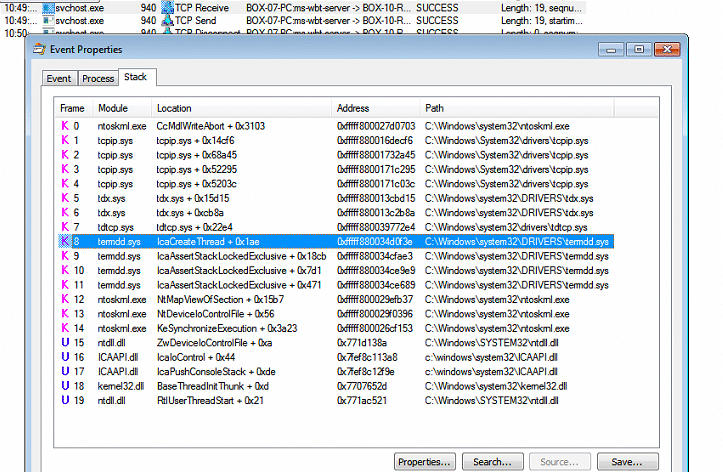Screen dimensions: 723x472
Task: Switch to the Event tab
Action: (59, 78)
